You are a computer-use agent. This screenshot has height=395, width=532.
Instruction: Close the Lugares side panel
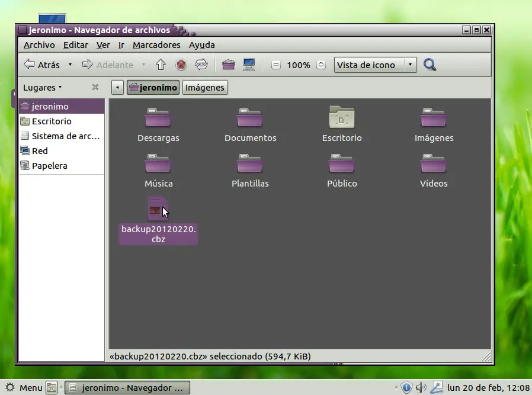pyautogui.click(x=95, y=88)
